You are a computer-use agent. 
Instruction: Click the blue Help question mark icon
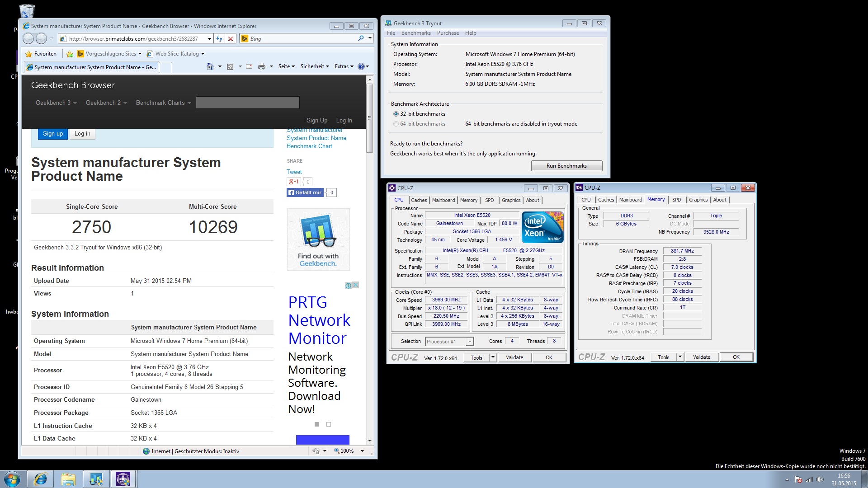pyautogui.click(x=361, y=66)
